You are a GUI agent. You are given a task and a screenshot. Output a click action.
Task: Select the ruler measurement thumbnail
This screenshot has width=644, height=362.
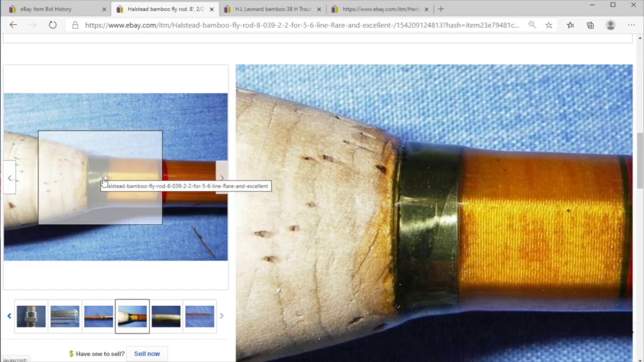[65, 316]
